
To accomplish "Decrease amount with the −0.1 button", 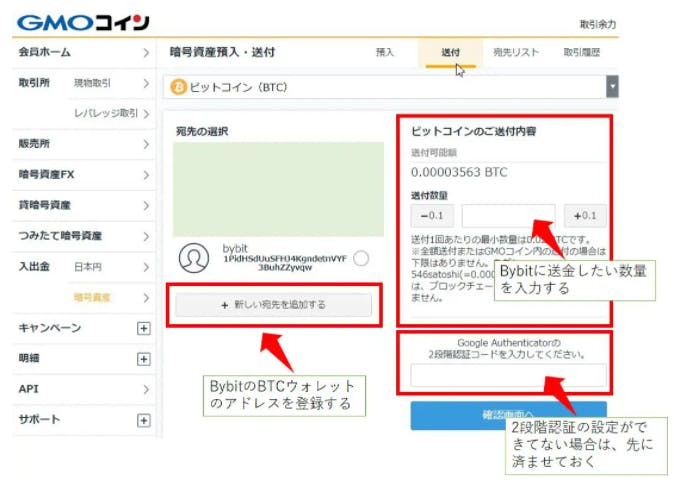I will coord(432,216).
